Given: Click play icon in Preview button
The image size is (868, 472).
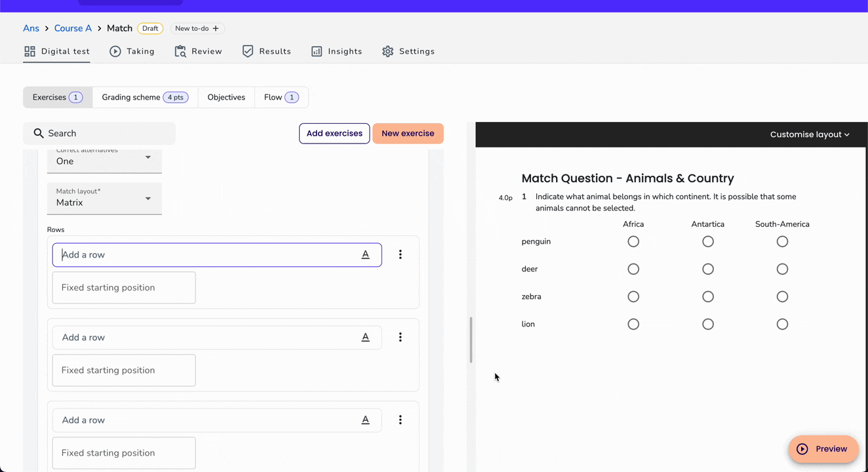Looking at the screenshot, I should point(802,449).
